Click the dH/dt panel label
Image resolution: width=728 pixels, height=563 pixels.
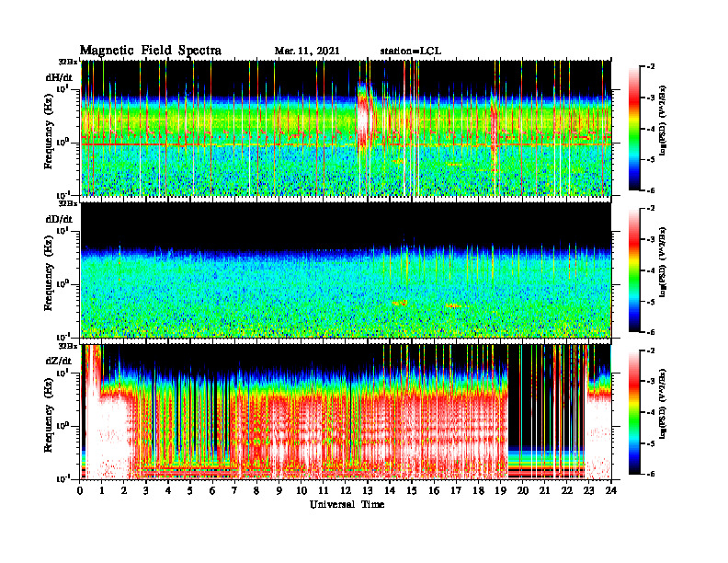click(59, 77)
